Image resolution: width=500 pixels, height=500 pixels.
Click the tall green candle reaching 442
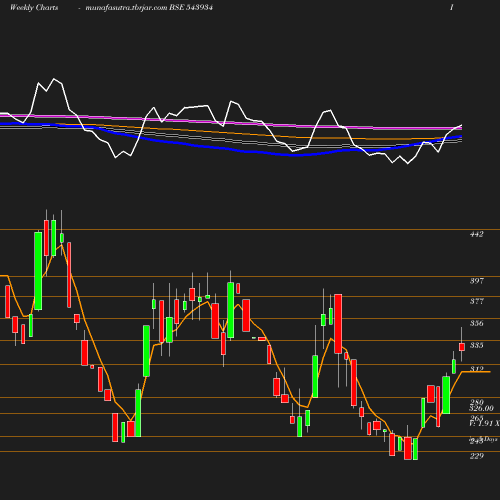click(x=38, y=271)
